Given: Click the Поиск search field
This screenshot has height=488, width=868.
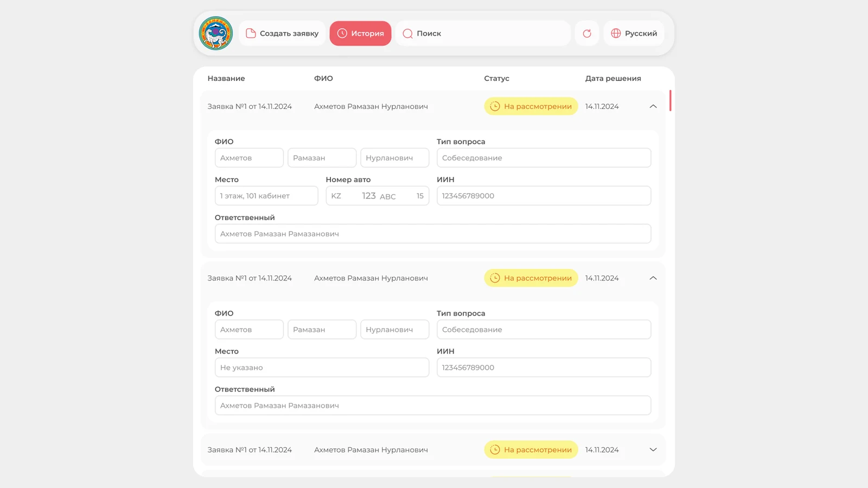Looking at the screenshot, I should 483,33.
